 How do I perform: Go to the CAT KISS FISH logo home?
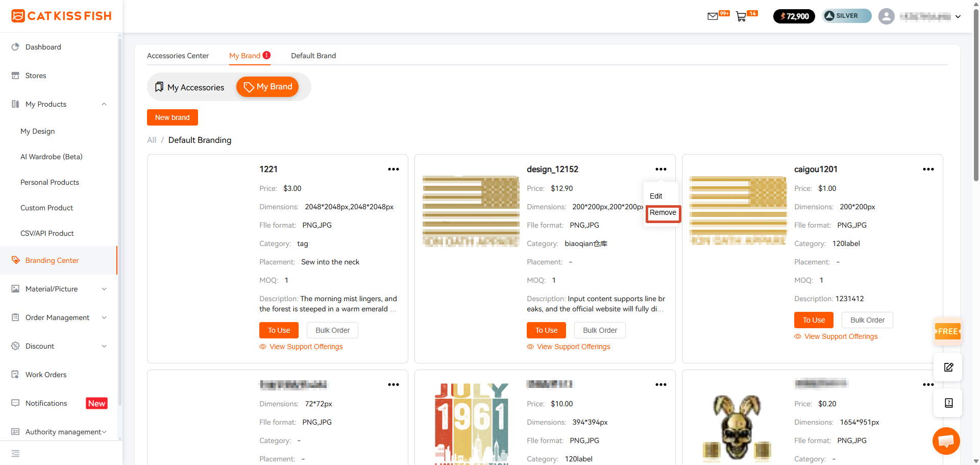coord(61,16)
